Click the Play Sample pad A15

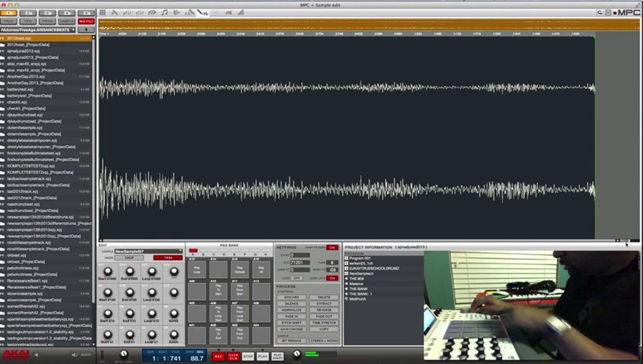point(240,269)
